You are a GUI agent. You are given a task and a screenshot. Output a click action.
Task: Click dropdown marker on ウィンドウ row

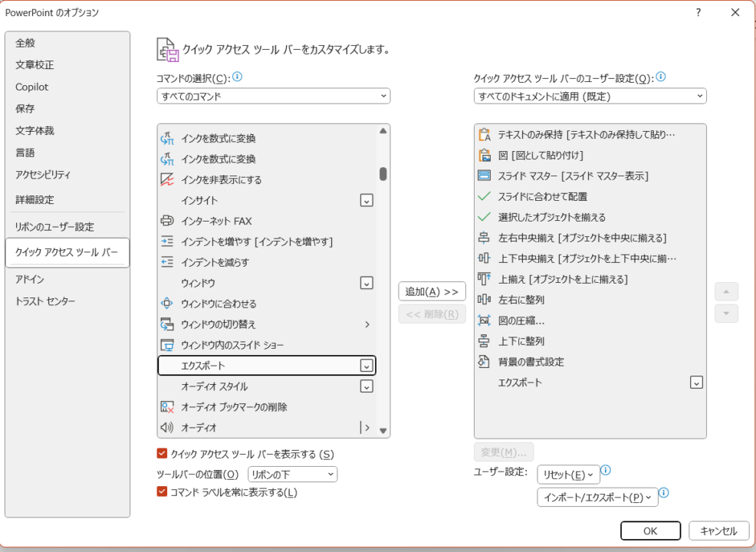366,283
